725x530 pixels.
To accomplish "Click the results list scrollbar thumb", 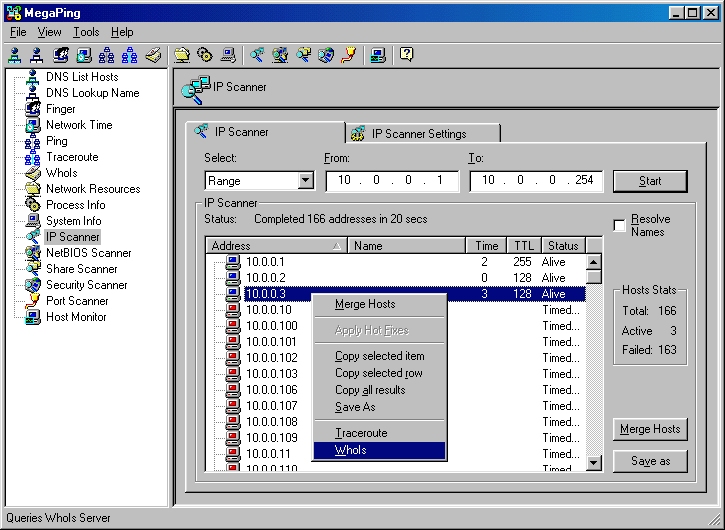I will click(594, 277).
